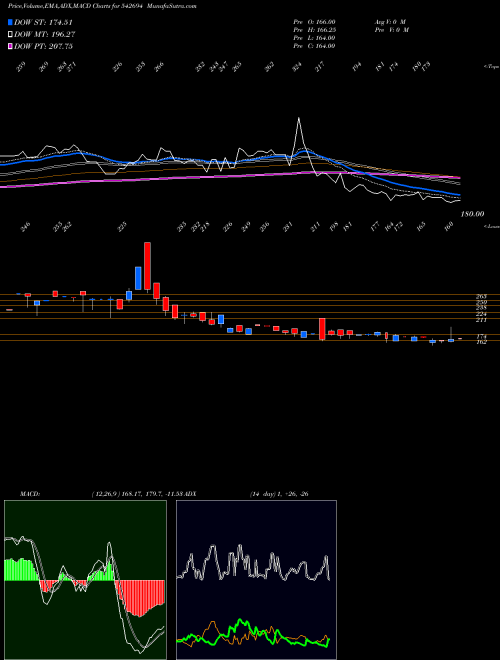
Task: Click the 211 support level label
Action: pyautogui.click(x=481, y=320)
